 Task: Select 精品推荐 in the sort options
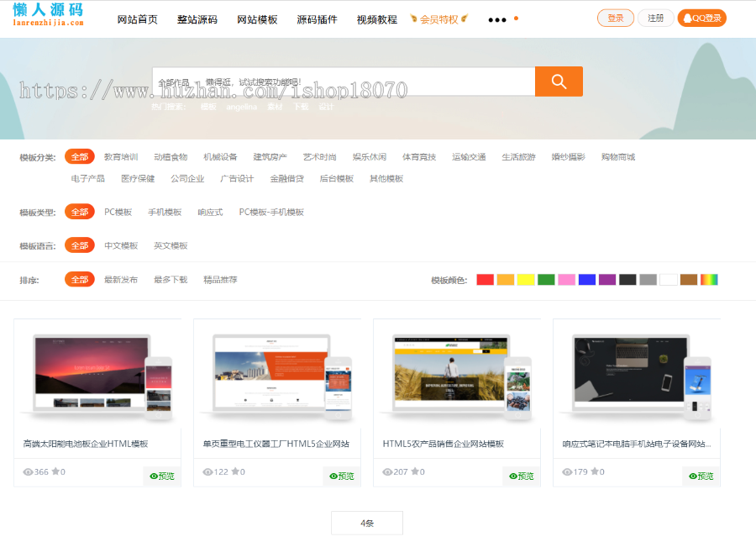[x=220, y=279]
